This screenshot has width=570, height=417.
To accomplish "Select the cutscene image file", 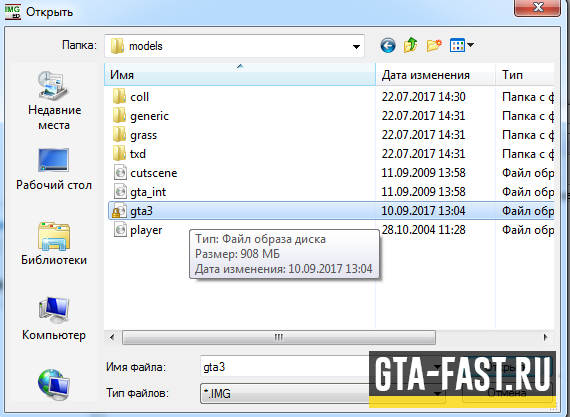I will click(145, 173).
